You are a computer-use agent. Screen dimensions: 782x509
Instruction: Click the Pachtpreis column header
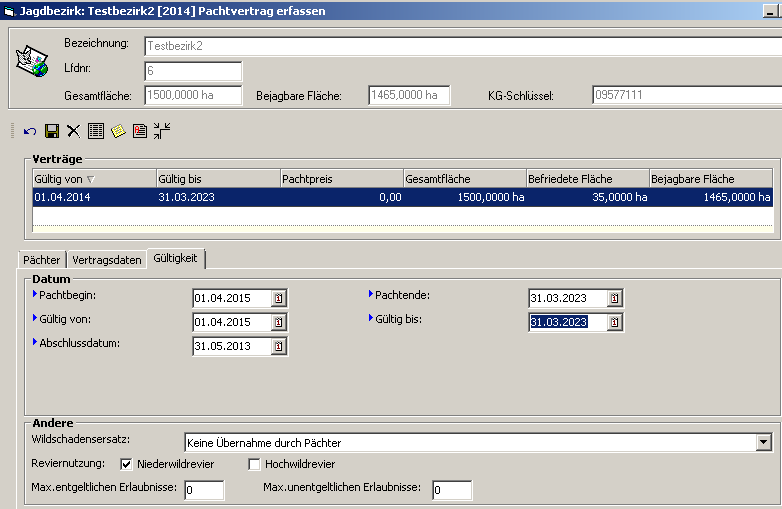340,178
